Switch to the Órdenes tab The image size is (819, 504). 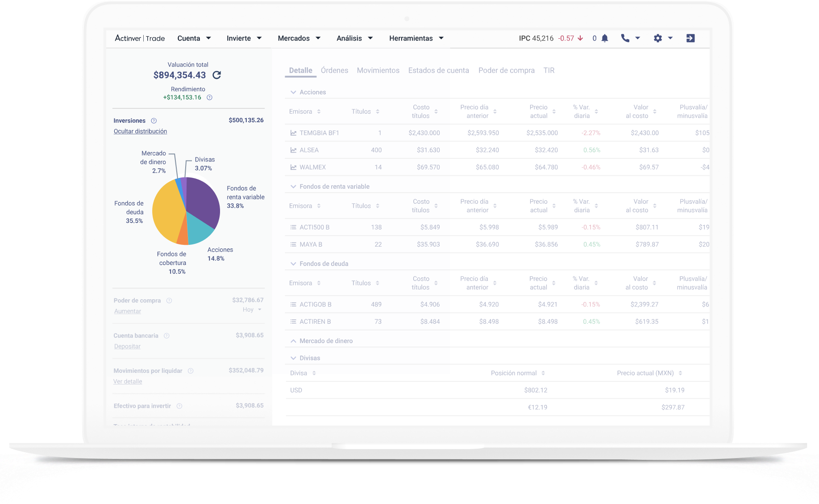coord(334,70)
